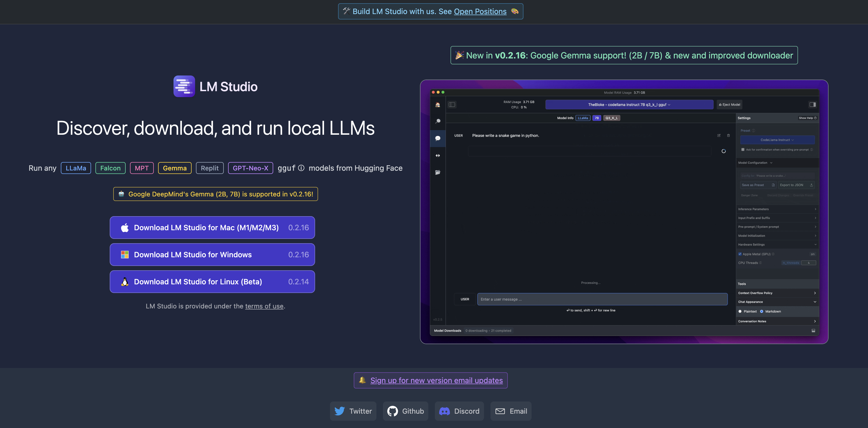Image resolution: width=868 pixels, height=428 pixels.
Task: Click the Falcon model tag
Action: pyautogui.click(x=110, y=168)
